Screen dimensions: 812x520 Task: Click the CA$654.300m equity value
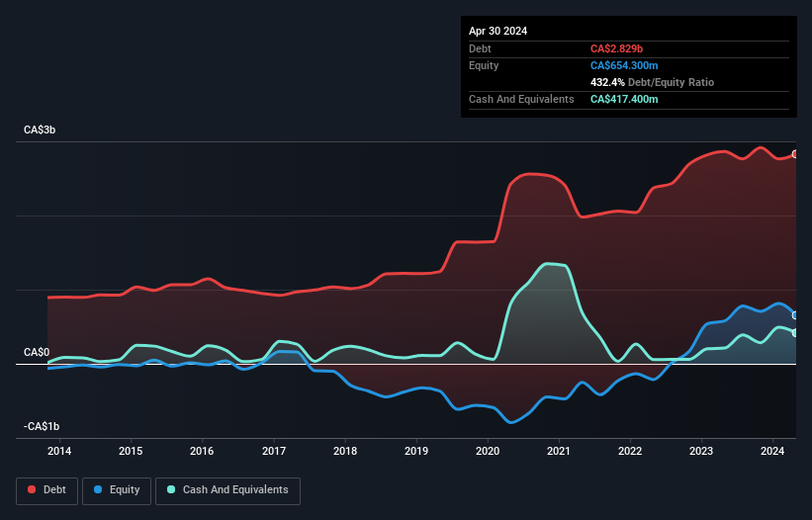pos(624,65)
